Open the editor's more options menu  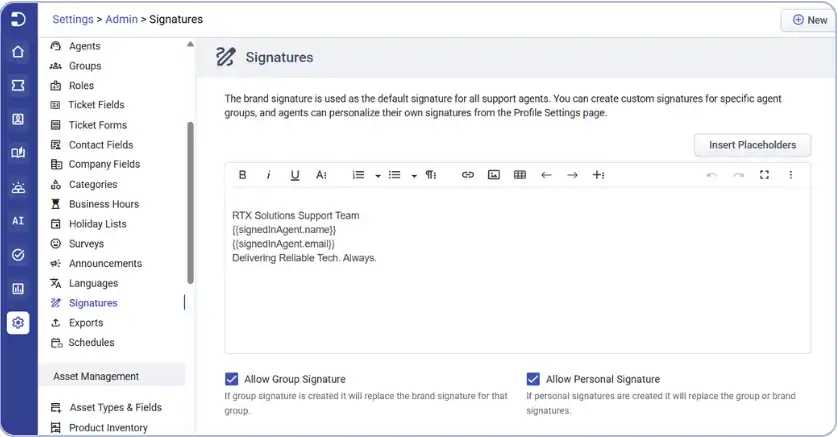point(791,174)
